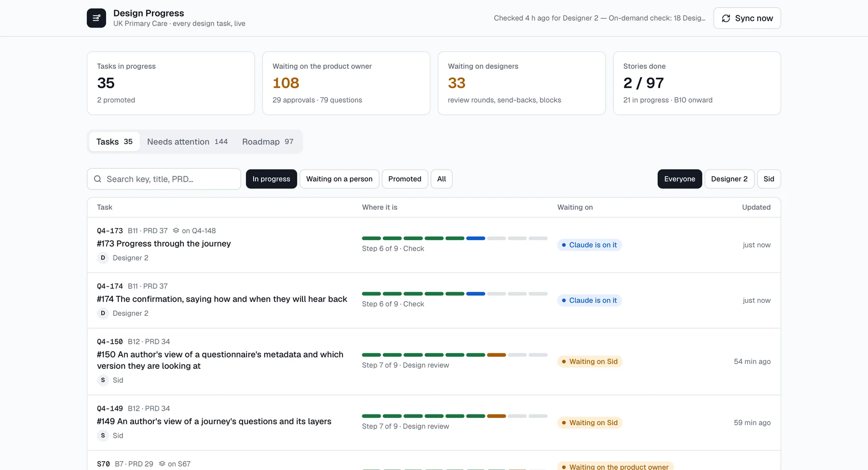
Task: Filter tasks by Designer 2
Action: 729,179
